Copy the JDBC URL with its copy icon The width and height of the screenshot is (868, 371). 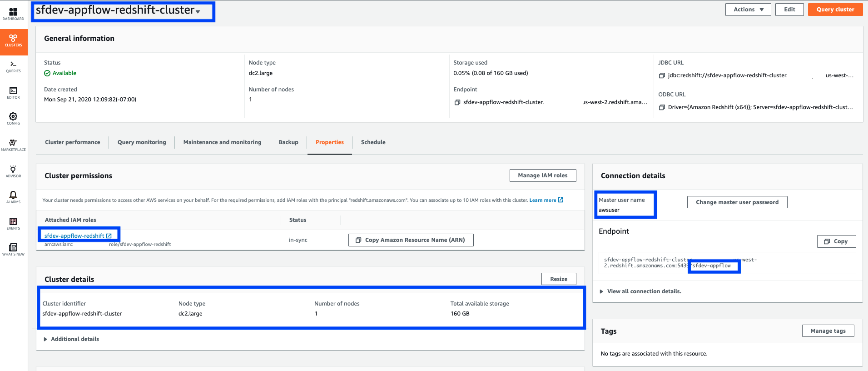tap(662, 75)
